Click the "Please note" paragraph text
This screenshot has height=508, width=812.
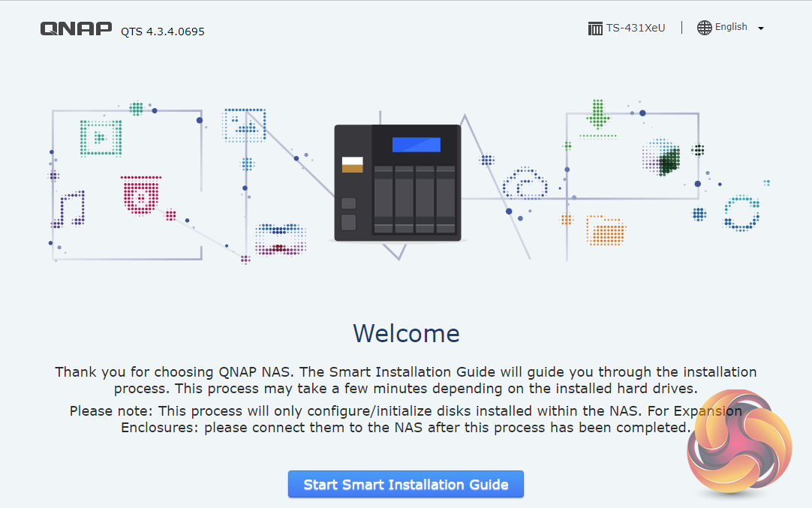406,419
